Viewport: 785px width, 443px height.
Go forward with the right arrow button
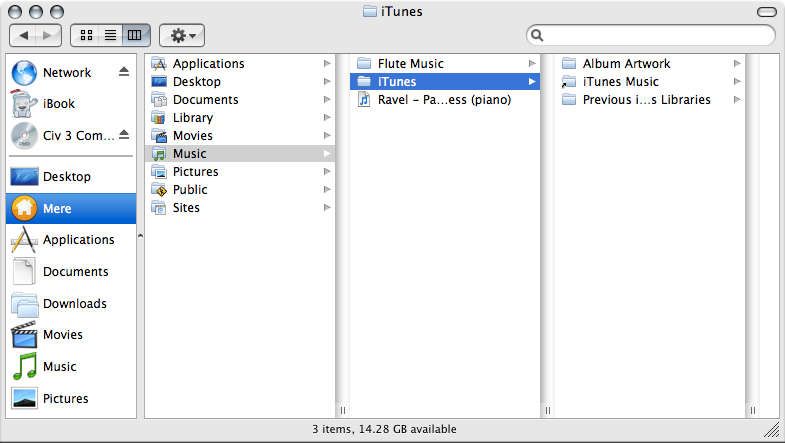pyautogui.click(x=48, y=35)
